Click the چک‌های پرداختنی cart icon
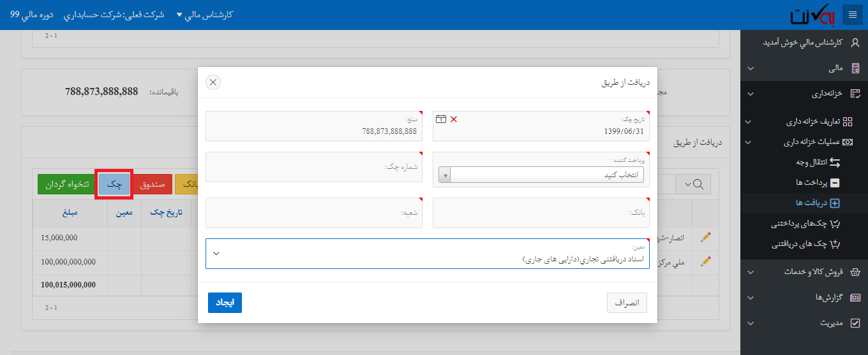Viewport: 868px width, 355px height. [834, 224]
